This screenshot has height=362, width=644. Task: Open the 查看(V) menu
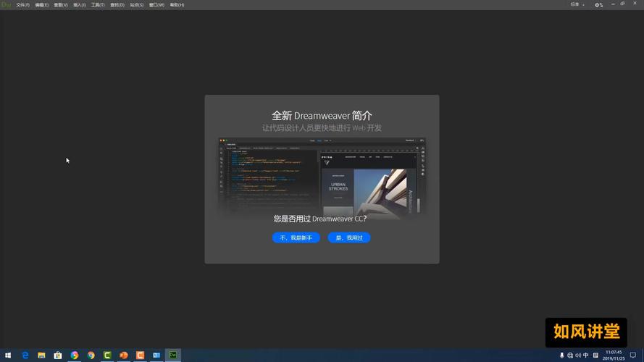tap(60, 5)
